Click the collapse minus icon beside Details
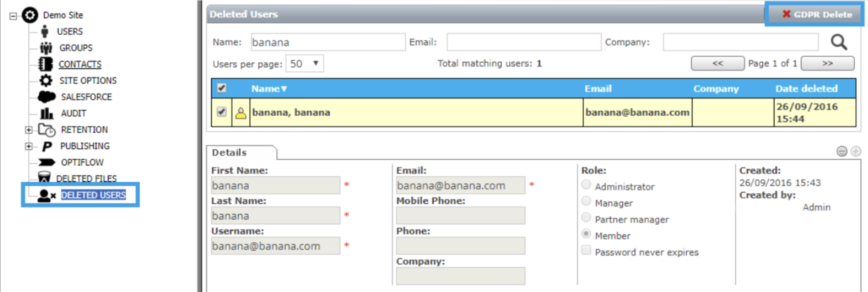 (x=842, y=151)
